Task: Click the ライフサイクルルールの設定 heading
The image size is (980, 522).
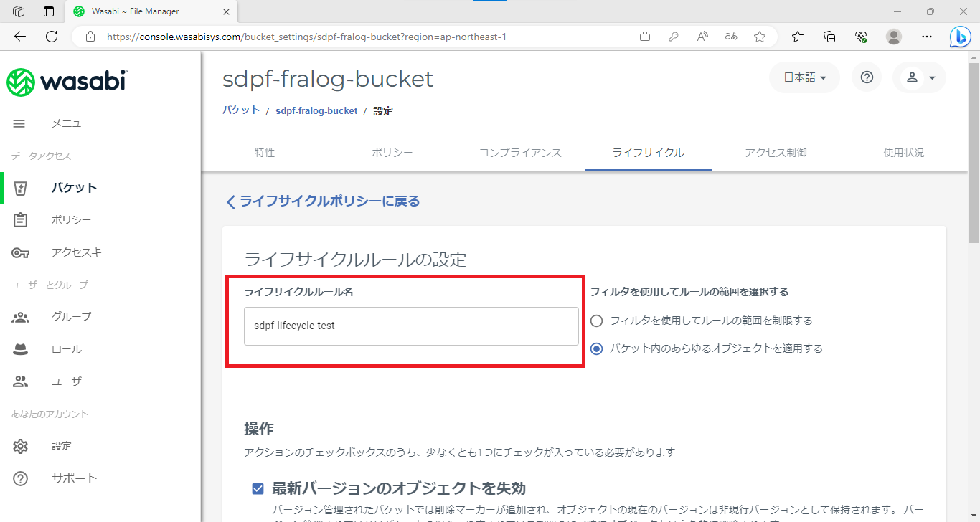Action: [355, 259]
